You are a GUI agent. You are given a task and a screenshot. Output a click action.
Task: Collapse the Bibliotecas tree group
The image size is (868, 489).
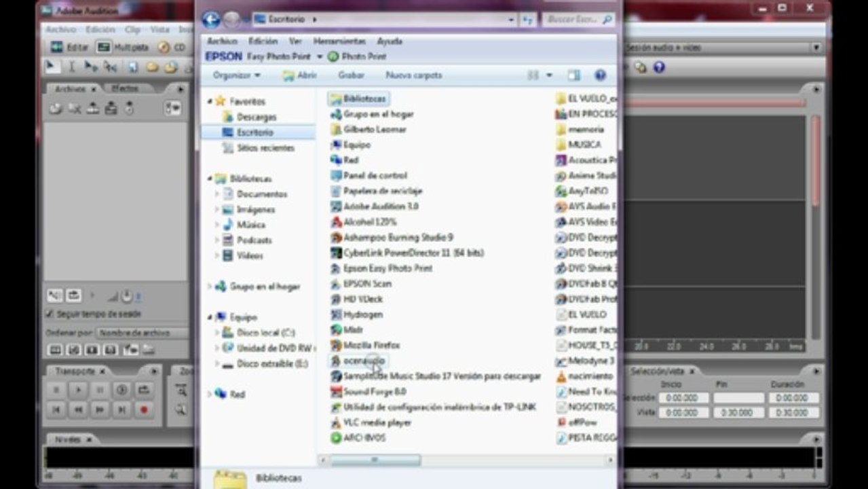pos(210,179)
